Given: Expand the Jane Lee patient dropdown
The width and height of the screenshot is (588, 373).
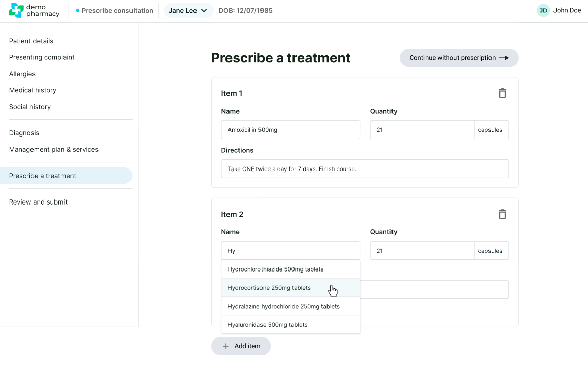Looking at the screenshot, I should (188, 11).
